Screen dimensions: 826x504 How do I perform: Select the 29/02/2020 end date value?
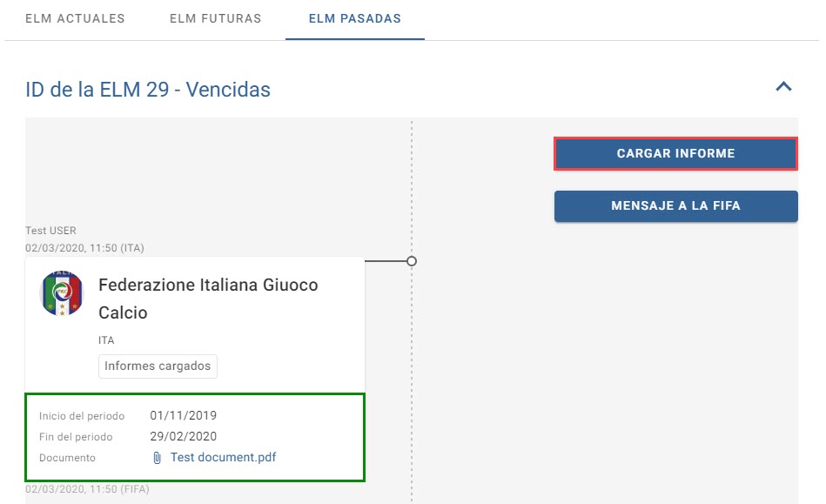coord(184,437)
